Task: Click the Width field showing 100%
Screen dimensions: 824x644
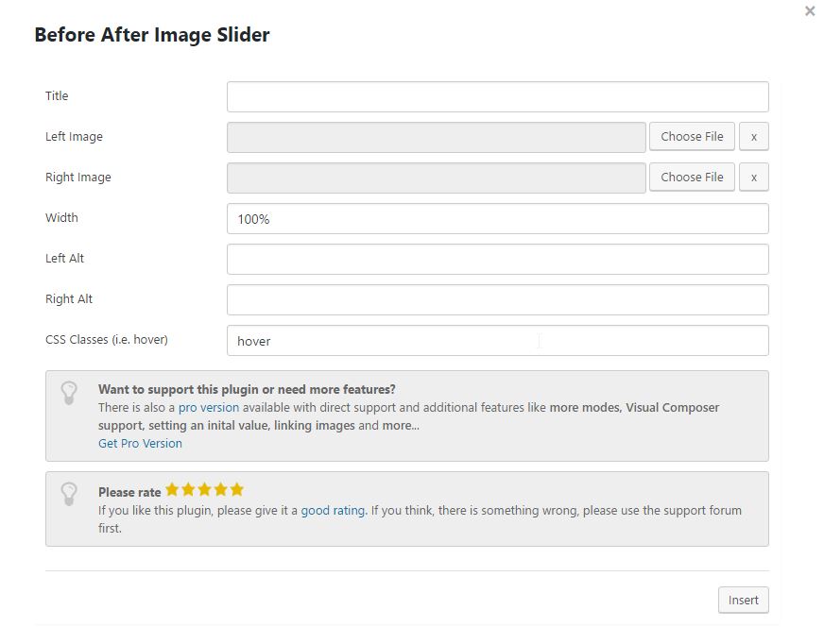Action: click(497, 219)
